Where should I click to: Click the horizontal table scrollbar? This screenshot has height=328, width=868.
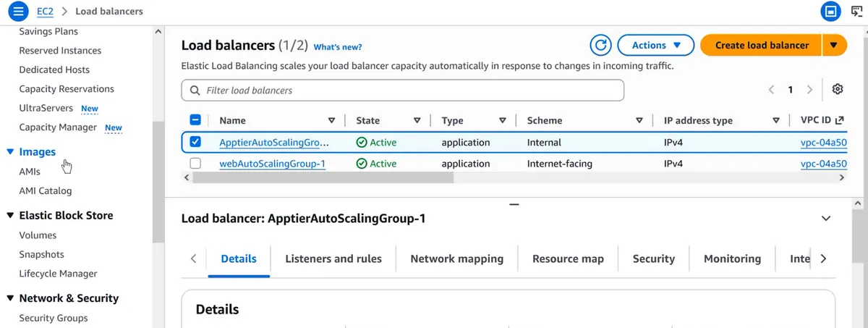tap(323, 177)
